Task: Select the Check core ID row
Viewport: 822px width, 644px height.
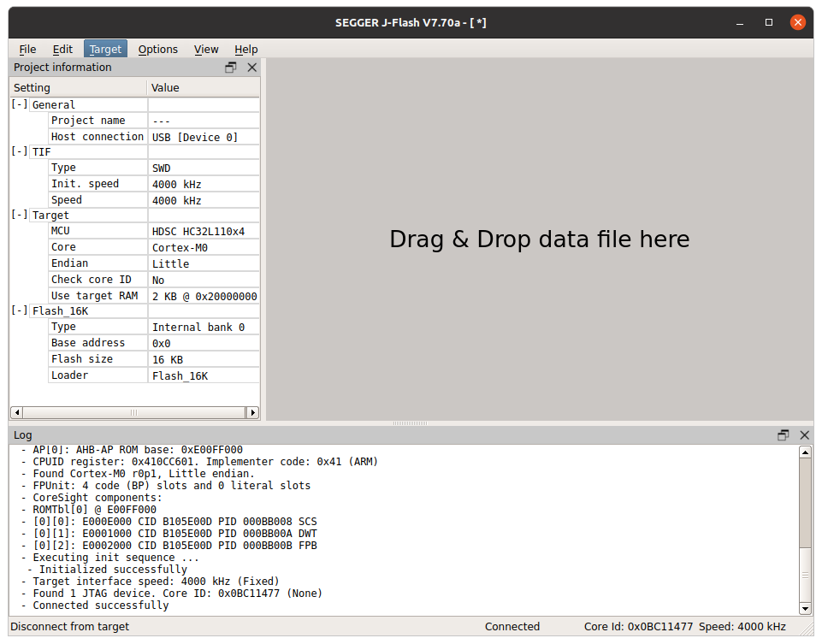Action: (x=154, y=280)
